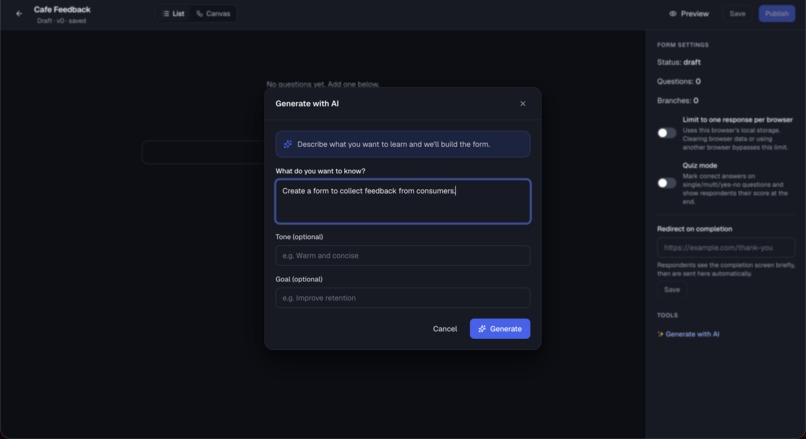
Task: Focus the 'What do you want to know?' textarea
Action: click(x=403, y=202)
